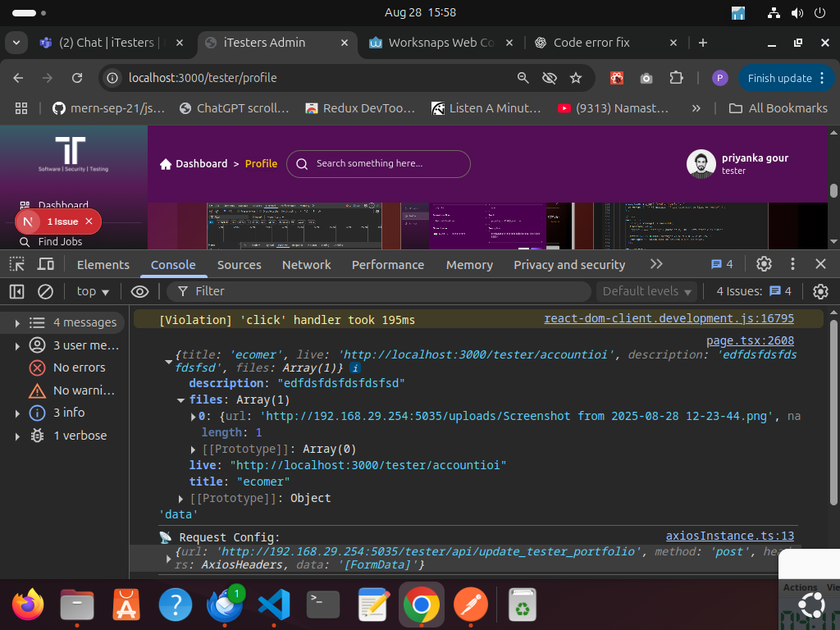Open console settings gear icon
The height and width of the screenshot is (630, 840).
pos(819,291)
